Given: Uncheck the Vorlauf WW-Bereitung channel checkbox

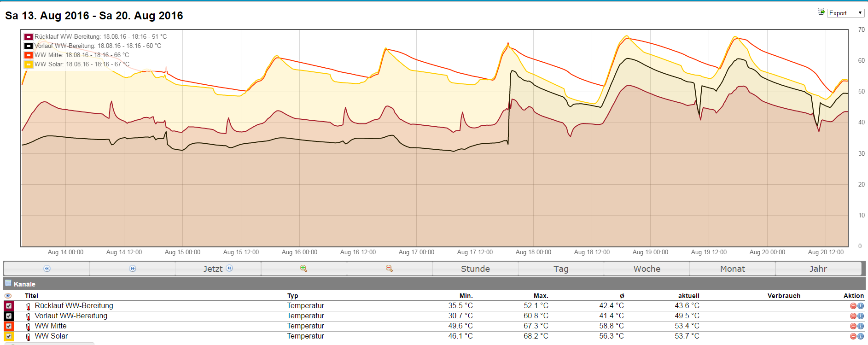Looking at the screenshot, I should pos(9,316).
